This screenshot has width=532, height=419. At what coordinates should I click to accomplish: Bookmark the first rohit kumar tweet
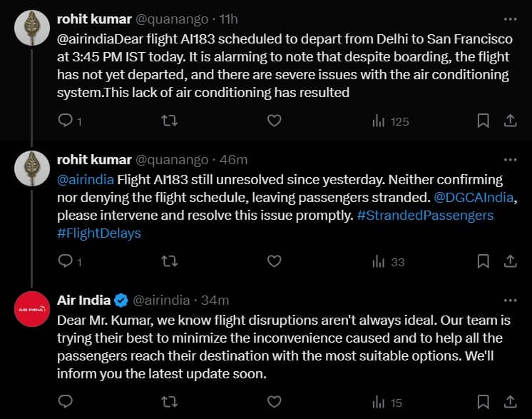coord(483,121)
